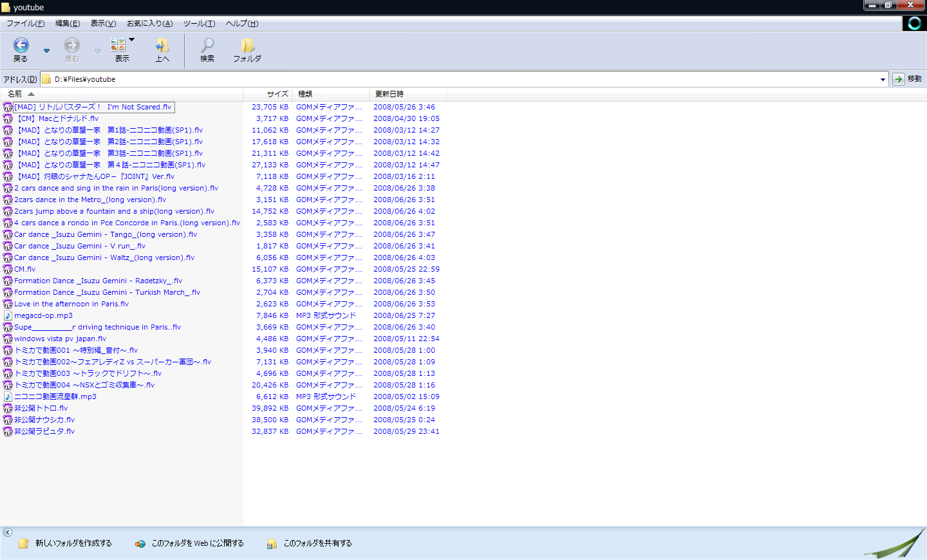Select FLV icon of Formation Dance Radetzky file
Screen dimensions: 927x560
(x=8, y=281)
